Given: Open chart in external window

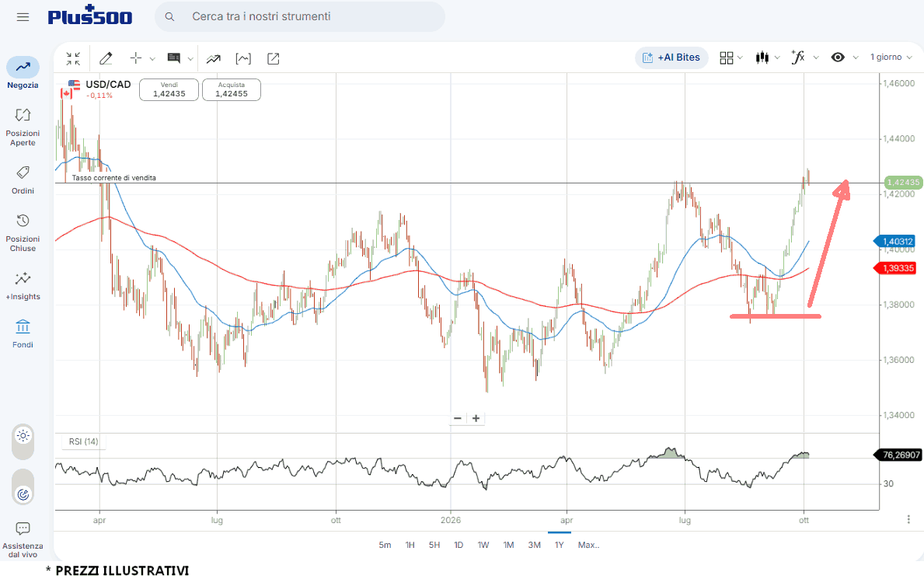Looking at the screenshot, I should pos(274,58).
